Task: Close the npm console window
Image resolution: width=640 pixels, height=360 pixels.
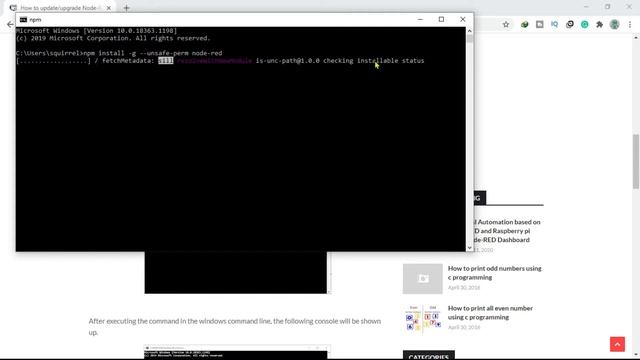Action: point(462,19)
